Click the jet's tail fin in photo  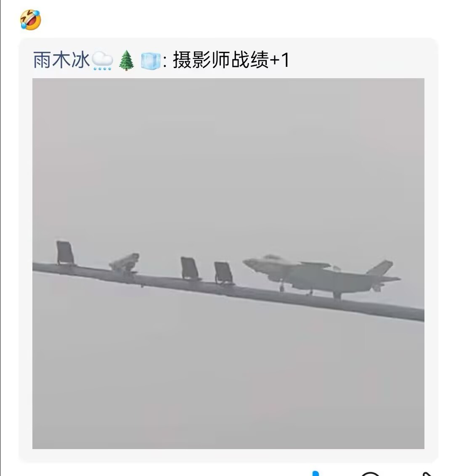point(379,267)
